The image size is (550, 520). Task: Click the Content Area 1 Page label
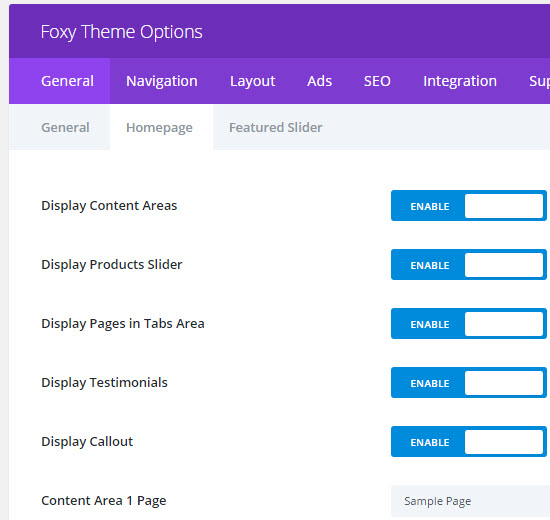pyautogui.click(x=104, y=501)
